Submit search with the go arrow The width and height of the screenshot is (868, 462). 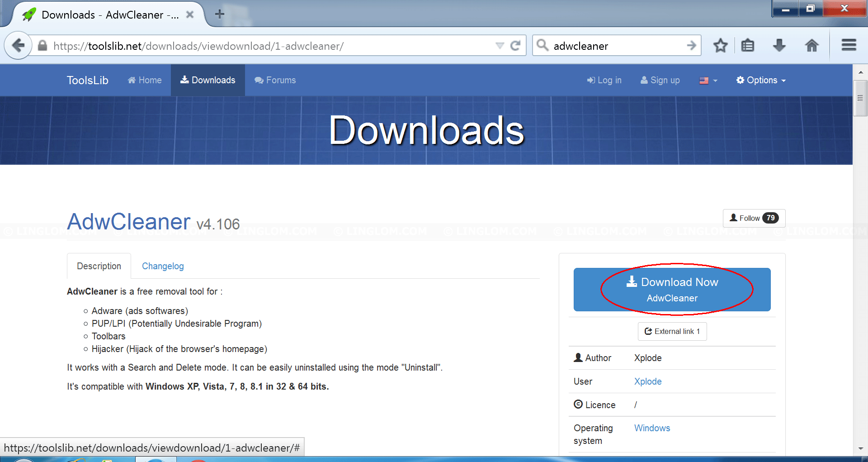(691, 45)
